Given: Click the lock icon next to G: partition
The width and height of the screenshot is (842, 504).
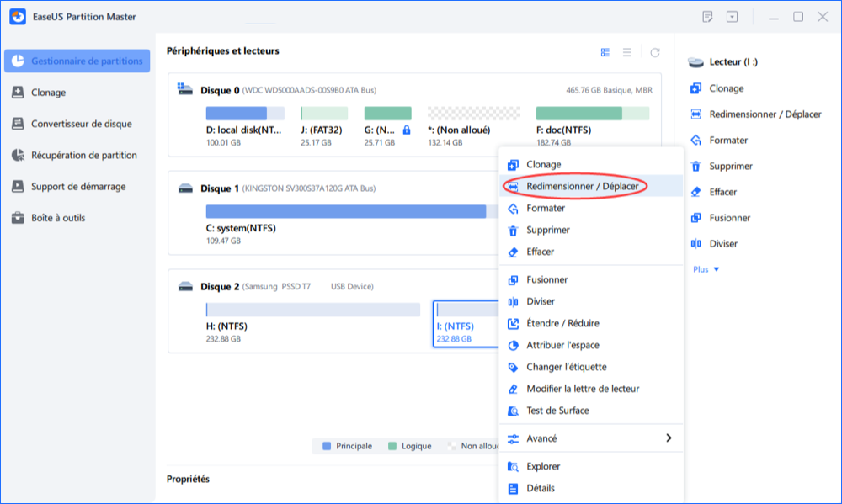Looking at the screenshot, I should coord(407,130).
